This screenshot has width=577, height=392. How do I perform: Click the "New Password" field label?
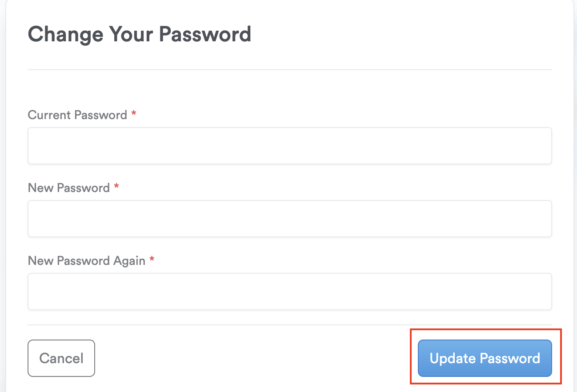coord(68,188)
